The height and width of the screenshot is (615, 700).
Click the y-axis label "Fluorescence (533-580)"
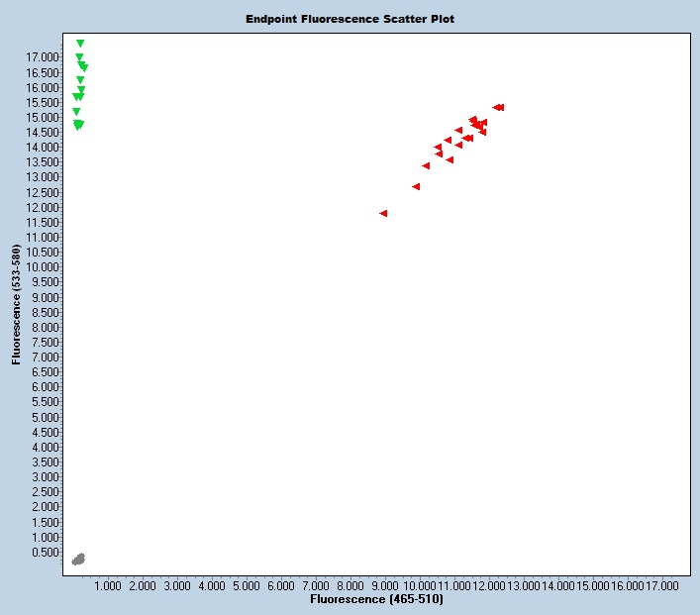click(17, 304)
